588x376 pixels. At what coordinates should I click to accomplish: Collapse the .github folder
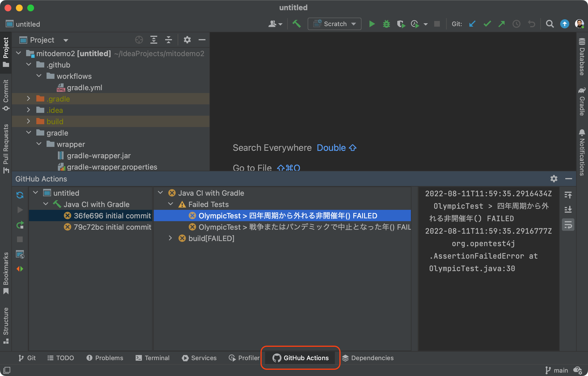(x=29, y=65)
